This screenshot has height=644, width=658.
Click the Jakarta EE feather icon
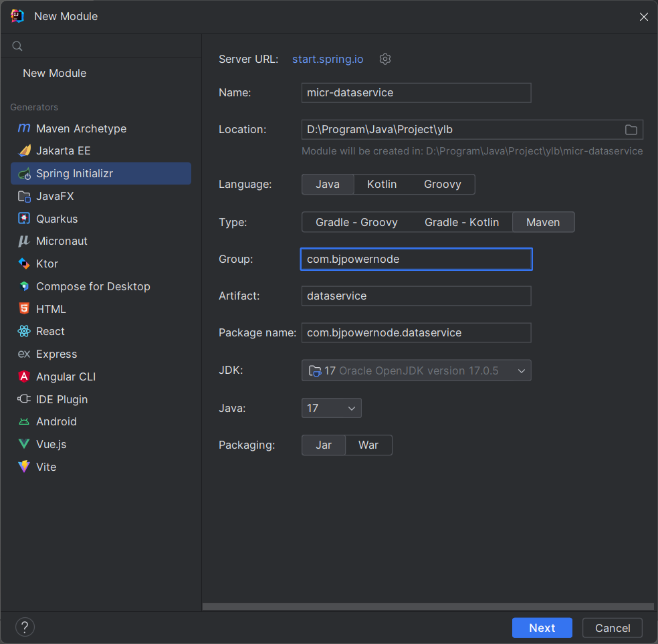click(24, 150)
